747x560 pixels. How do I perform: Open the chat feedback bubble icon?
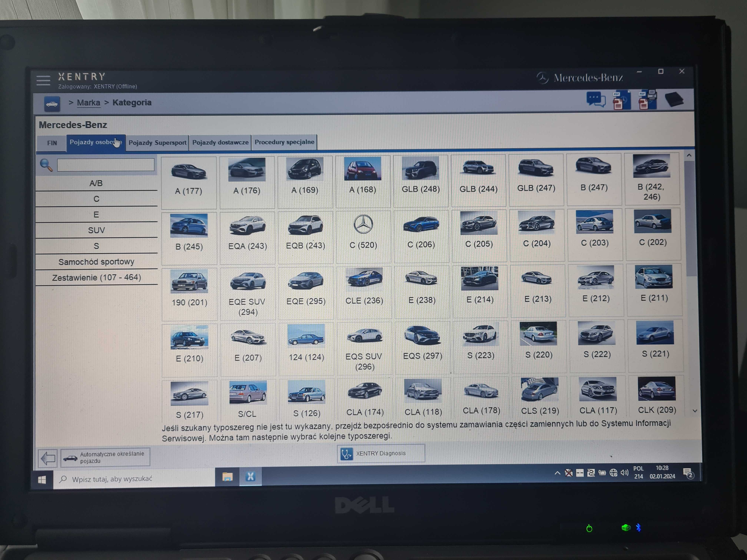(596, 100)
